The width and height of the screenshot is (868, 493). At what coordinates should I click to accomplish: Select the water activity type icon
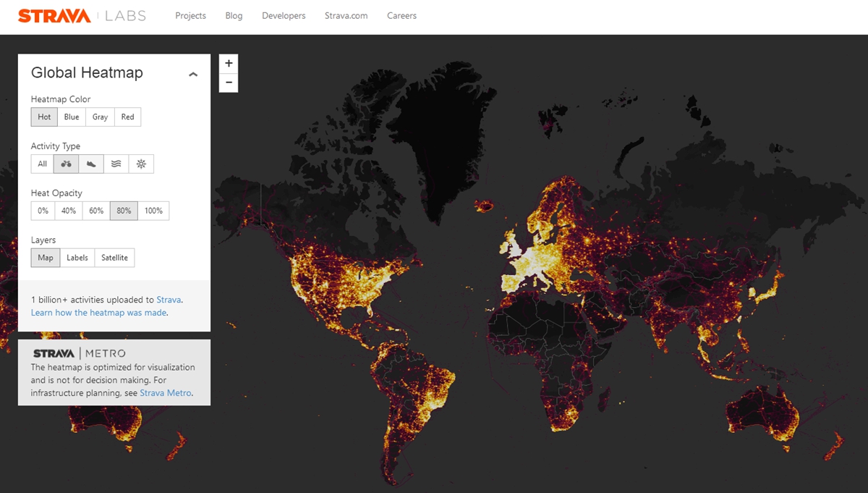click(x=116, y=164)
